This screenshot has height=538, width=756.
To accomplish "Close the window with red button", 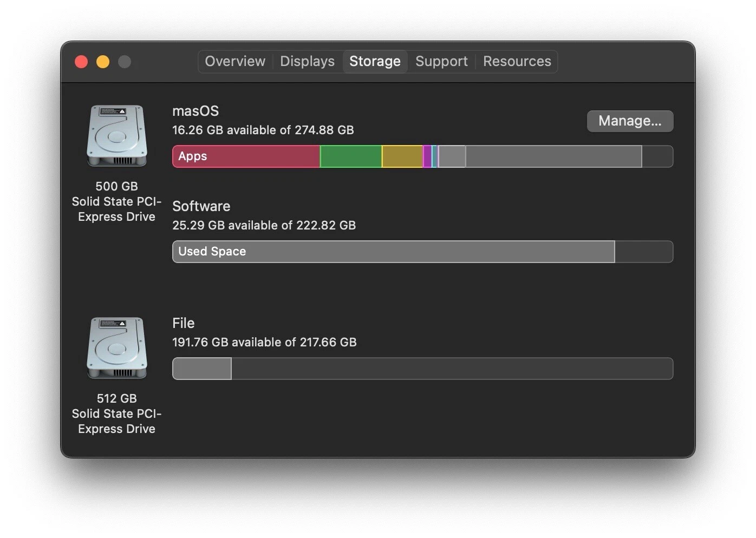I will (81, 62).
